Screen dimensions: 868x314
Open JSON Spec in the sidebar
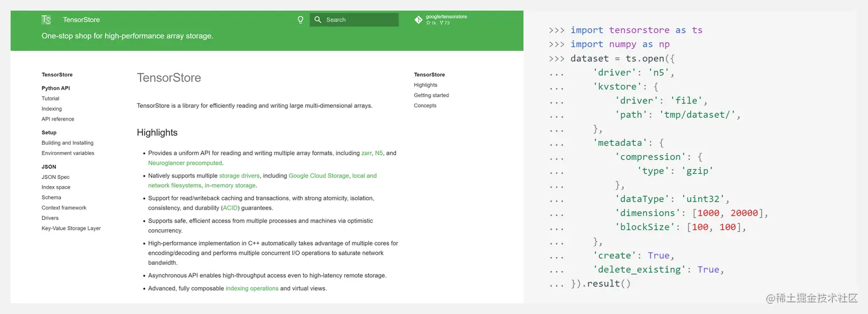tap(56, 177)
